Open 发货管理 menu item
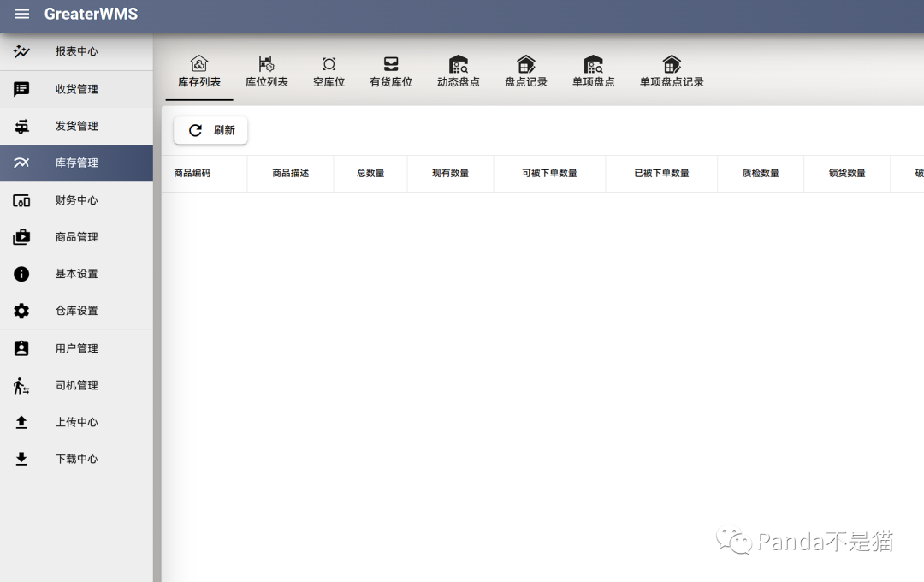The image size is (924, 582). pos(77,126)
